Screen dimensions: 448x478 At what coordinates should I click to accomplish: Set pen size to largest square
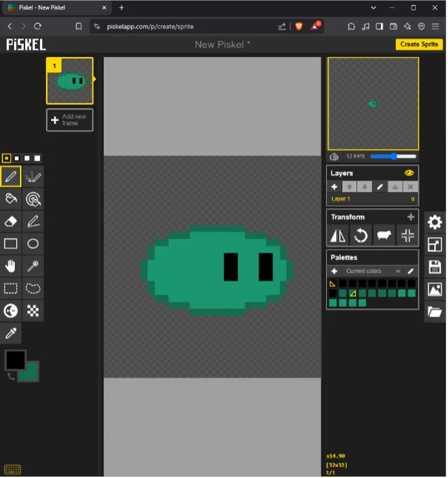coord(37,159)
